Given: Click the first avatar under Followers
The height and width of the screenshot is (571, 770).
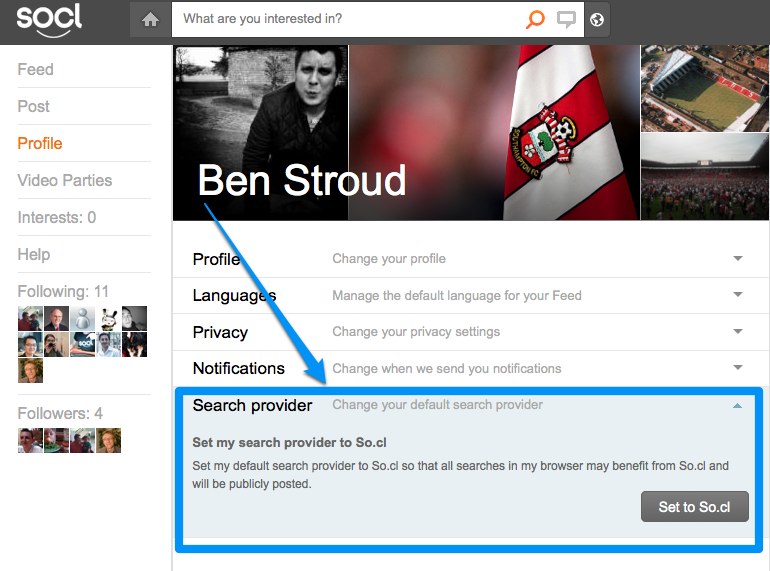Looking at the screenshot, I should click(30, 441).
